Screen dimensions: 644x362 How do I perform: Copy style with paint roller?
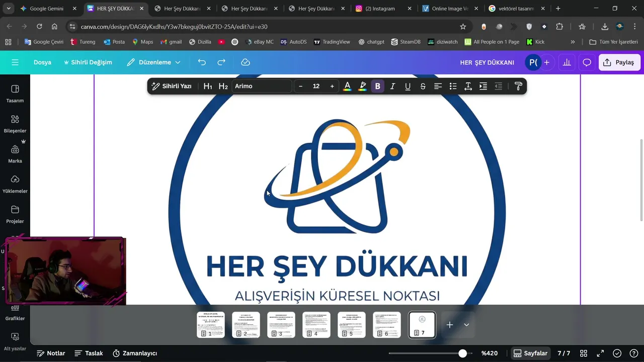pyautogui.click(x=518, y=86)
